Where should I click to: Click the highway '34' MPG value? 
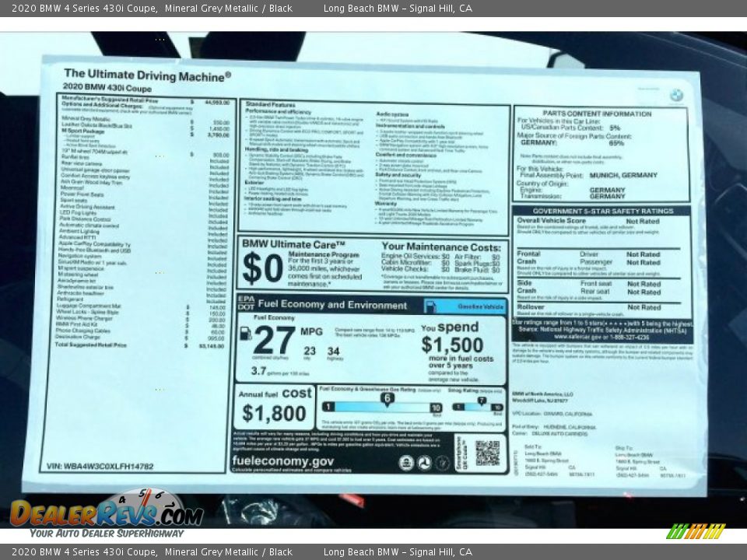(x=334, y=351)
